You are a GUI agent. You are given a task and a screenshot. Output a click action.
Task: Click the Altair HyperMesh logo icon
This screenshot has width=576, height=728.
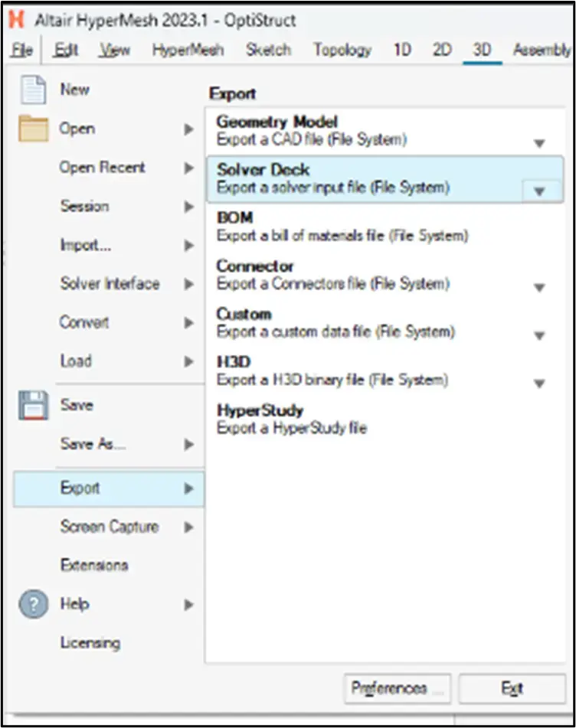coord(17,20)
